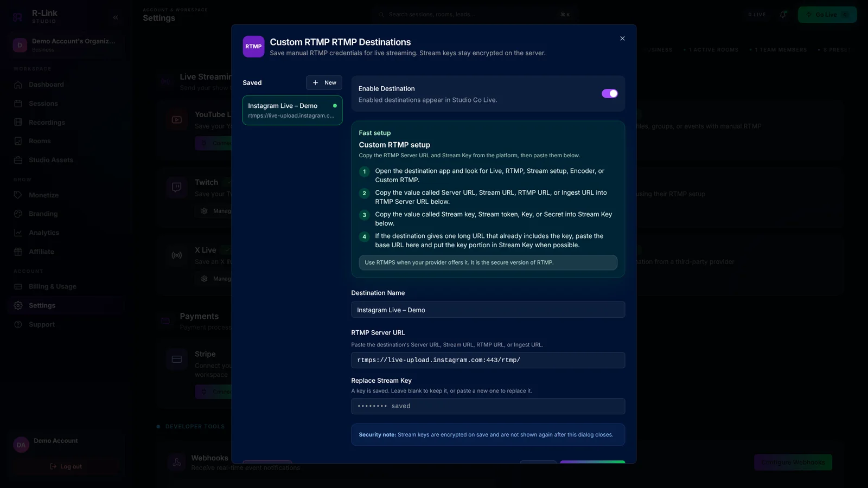Viewport: 868px width, 488px height.
Task: Click the Twitch card chat icon
Action: [x=177, y=188]
